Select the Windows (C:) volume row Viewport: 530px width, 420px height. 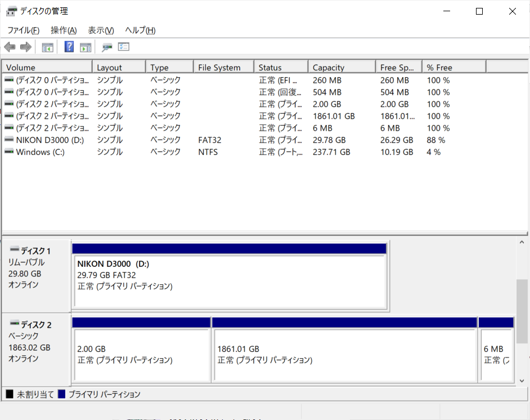point(41,152)
